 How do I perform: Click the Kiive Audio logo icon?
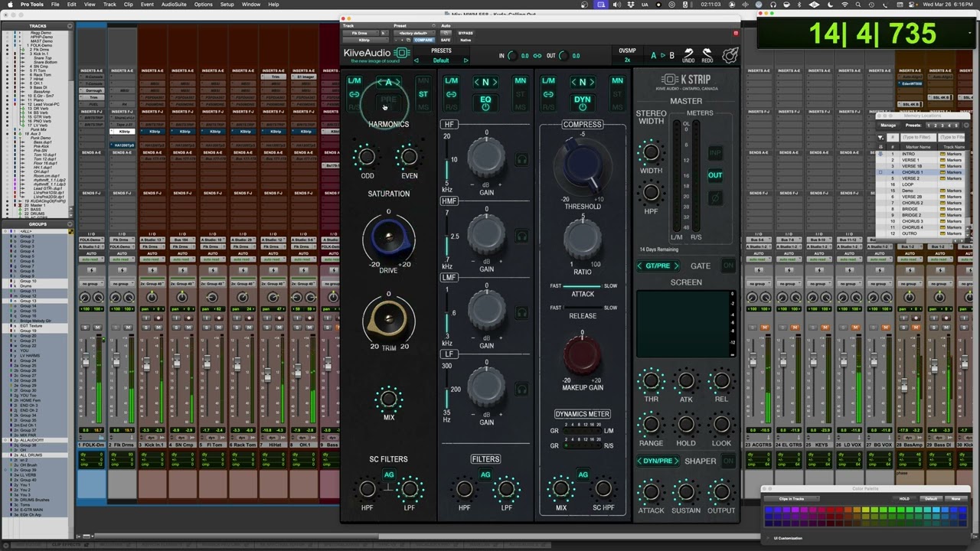[402, 54]
